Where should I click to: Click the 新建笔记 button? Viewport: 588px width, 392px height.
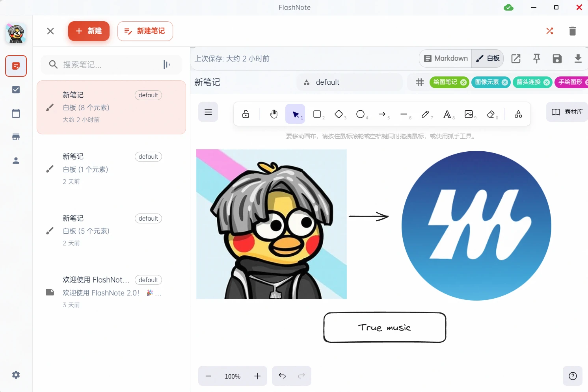click(145, 31)
